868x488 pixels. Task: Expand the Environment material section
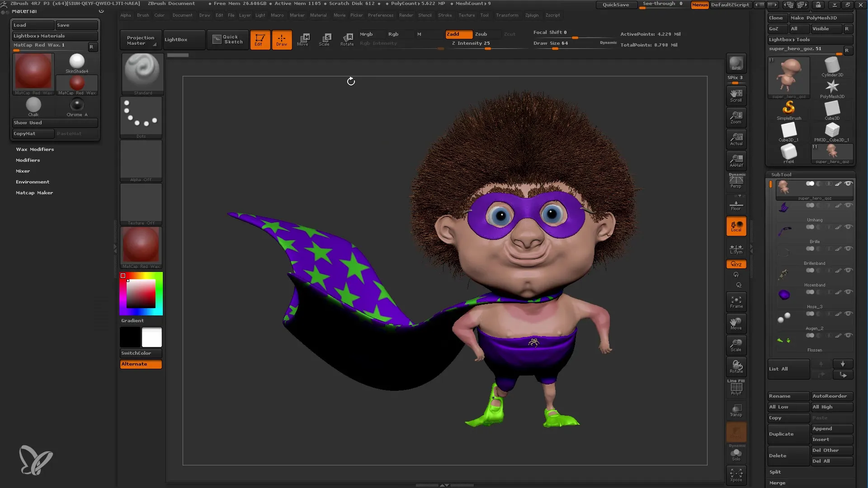[x=32, y=182]
